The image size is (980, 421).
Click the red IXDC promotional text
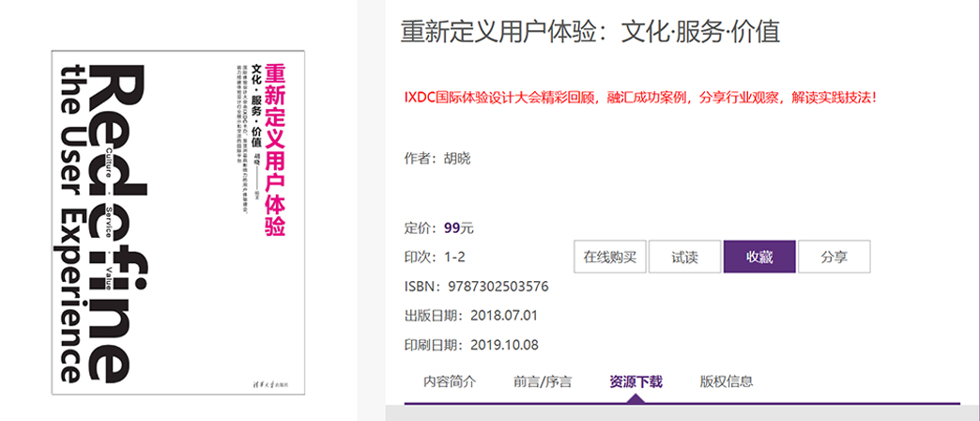tap(638, 97)
